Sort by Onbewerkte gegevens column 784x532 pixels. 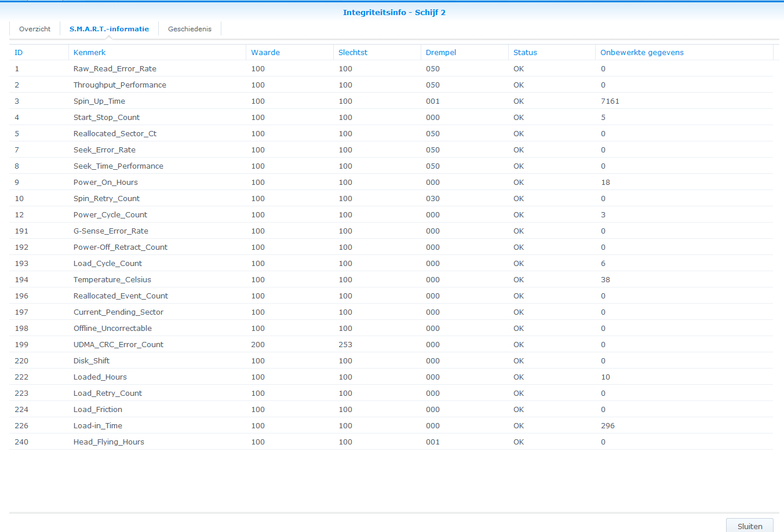click(x=641, y=53)
